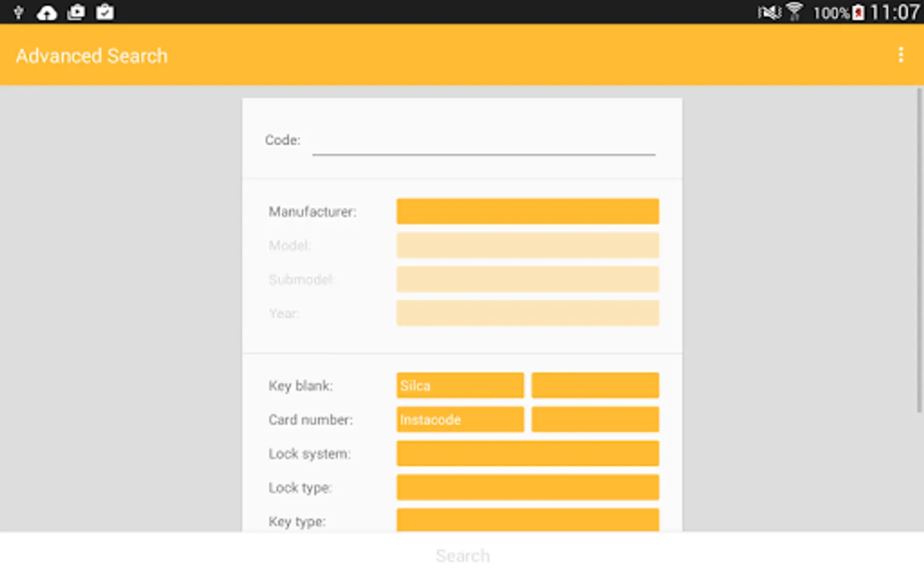Tap the Lock system: label

(x=309, y=453)
